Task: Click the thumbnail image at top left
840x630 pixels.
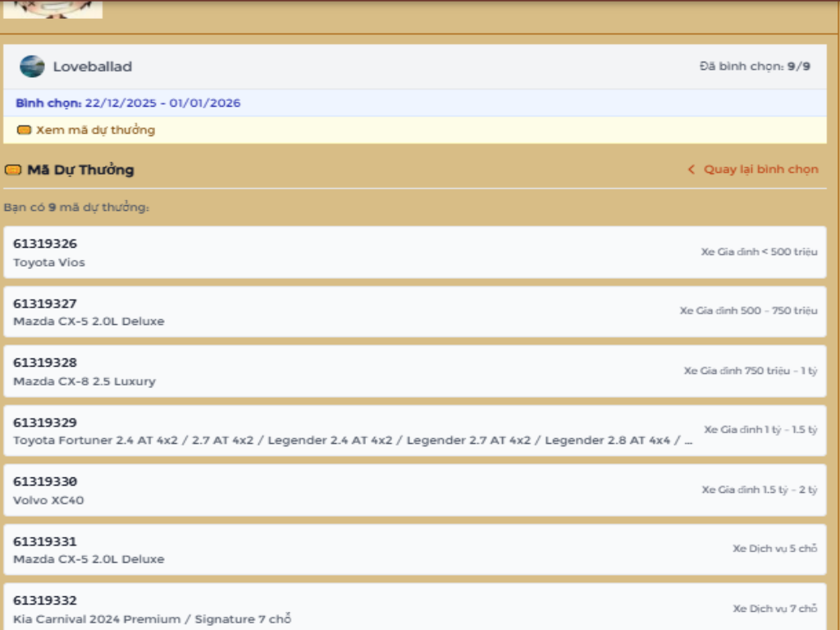Action: coord(52,8)
